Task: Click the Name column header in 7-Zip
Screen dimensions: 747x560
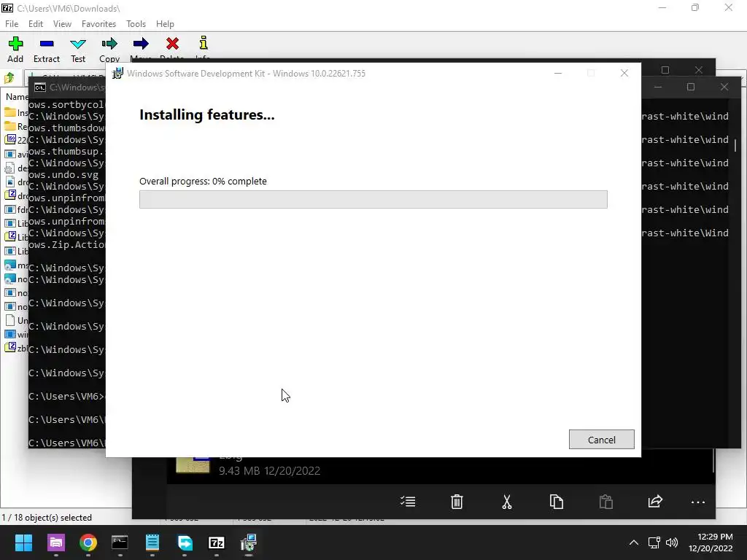Action: [16, 97]
